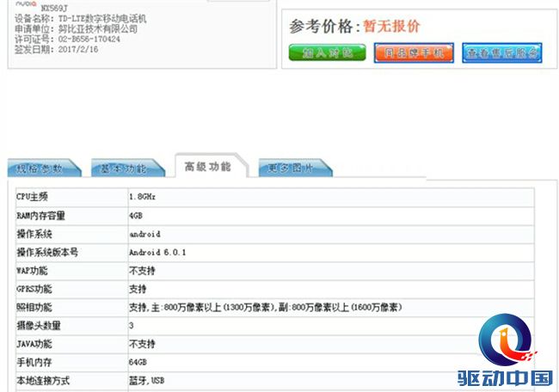Click the green 加入对比 button
The height and width of the screenshot is (392, 559).
pos(328,52)
